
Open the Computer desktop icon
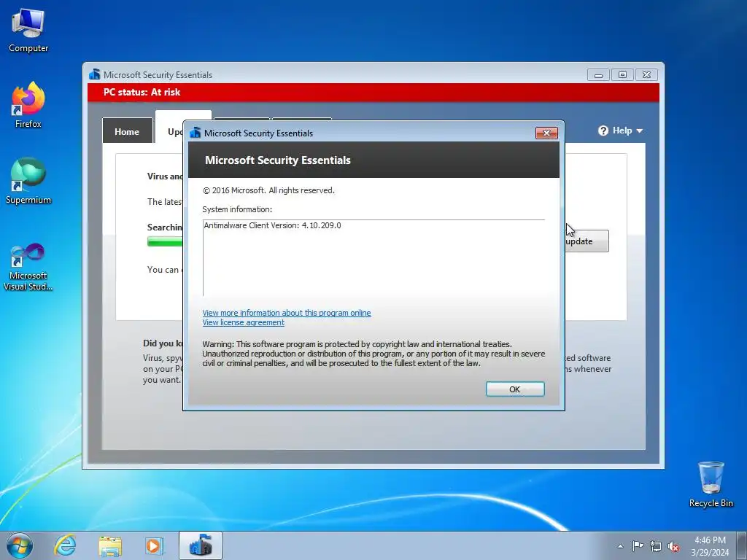tap(28, 31)
